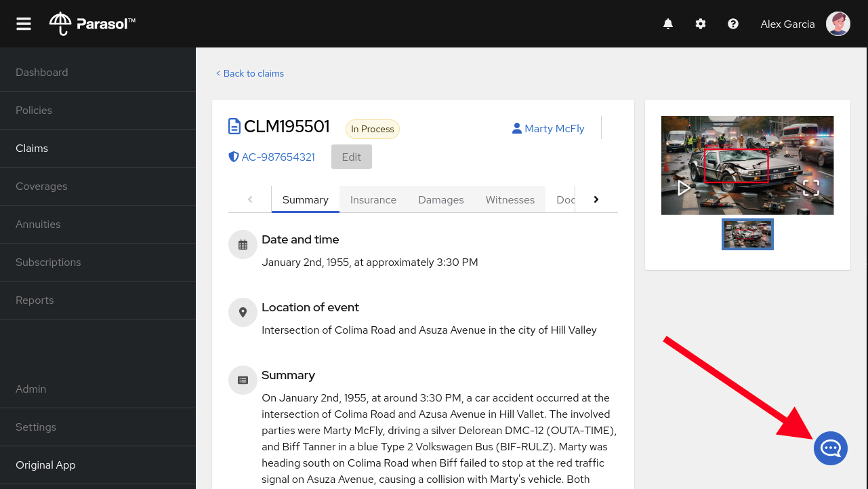Open settings gear in top bar
This screenshot has width=868, height=489.
tap(701, 24)
